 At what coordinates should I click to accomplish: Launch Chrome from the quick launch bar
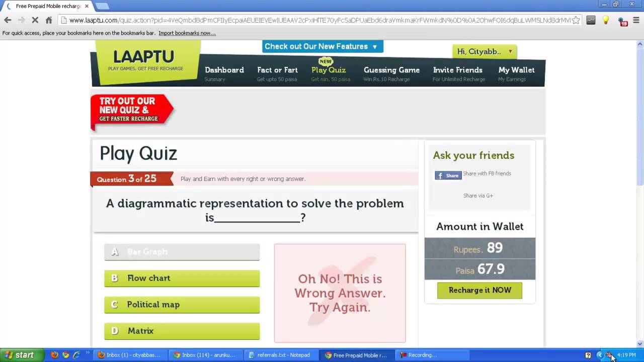[x=65, y=355]
